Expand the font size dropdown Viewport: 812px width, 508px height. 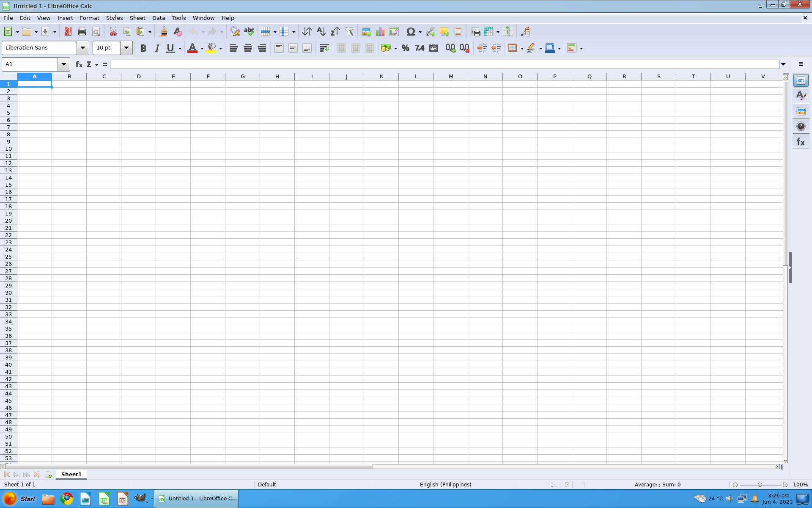pos(126,48)
